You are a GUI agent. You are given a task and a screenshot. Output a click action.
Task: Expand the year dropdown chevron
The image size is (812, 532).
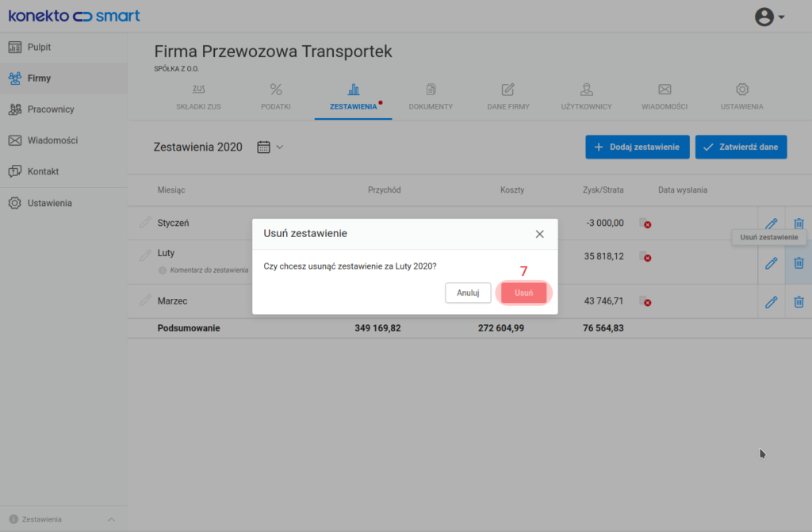coord(280,147)
